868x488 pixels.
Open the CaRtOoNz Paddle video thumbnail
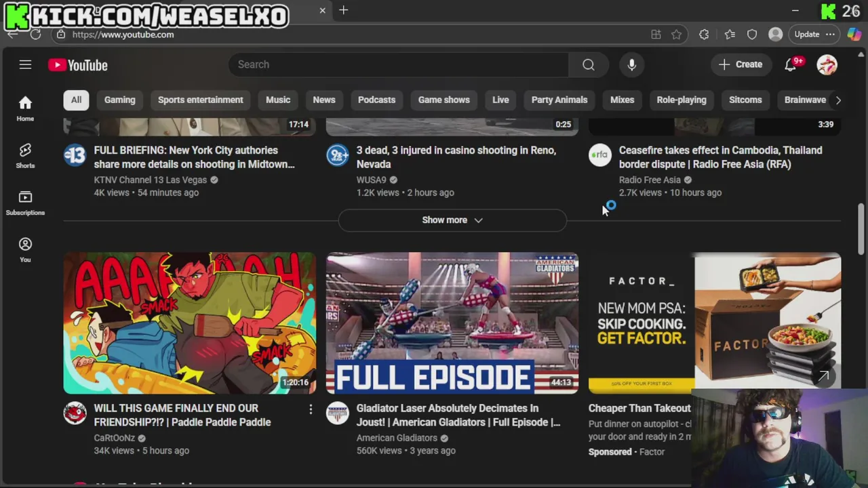(190, 323)
